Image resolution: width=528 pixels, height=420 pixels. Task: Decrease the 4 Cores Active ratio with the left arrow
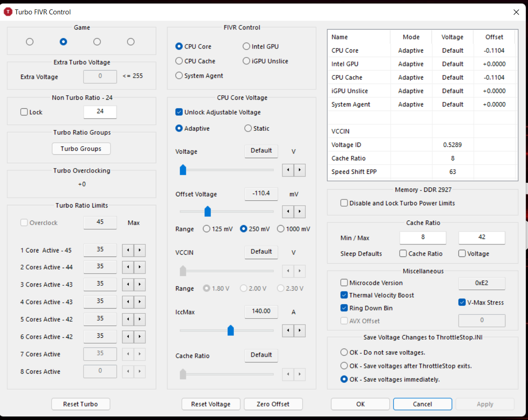[x=128, y=302]
